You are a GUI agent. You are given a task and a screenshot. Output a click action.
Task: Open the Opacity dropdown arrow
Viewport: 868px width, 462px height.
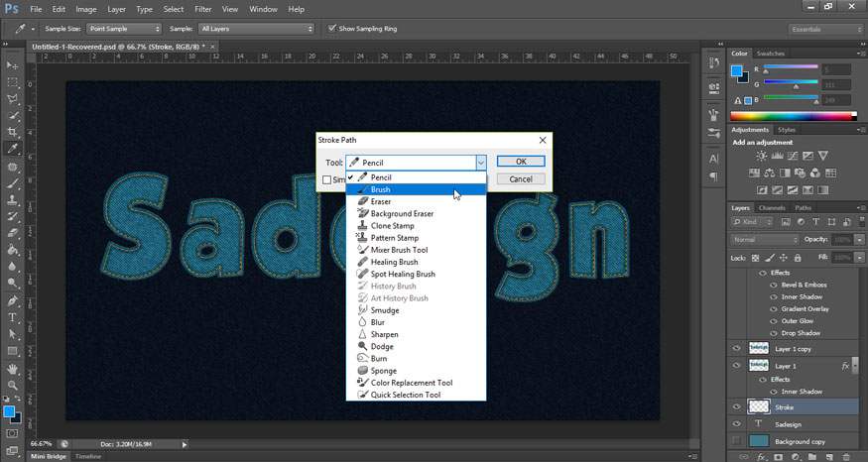click(x=859, y=240)
